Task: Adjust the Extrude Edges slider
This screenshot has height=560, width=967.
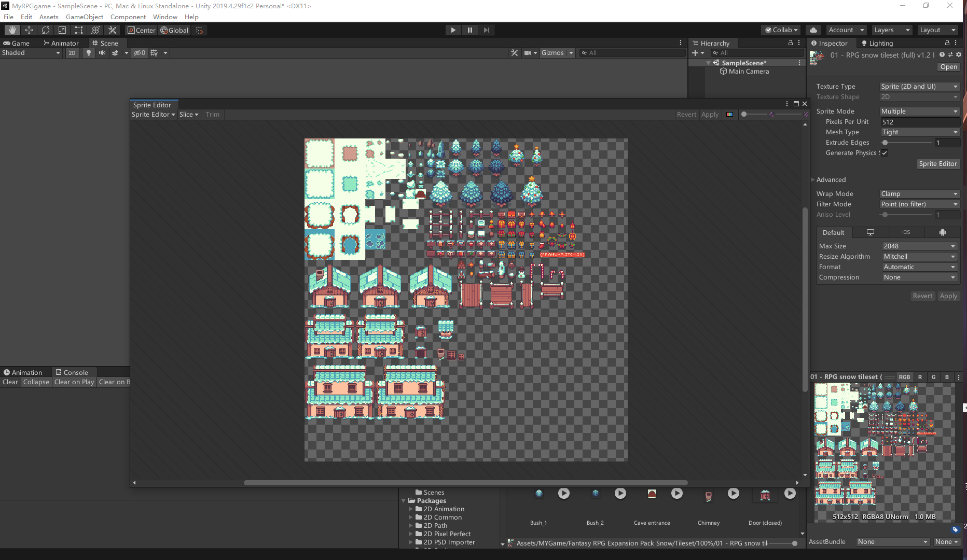Action: tap(906, 143)
